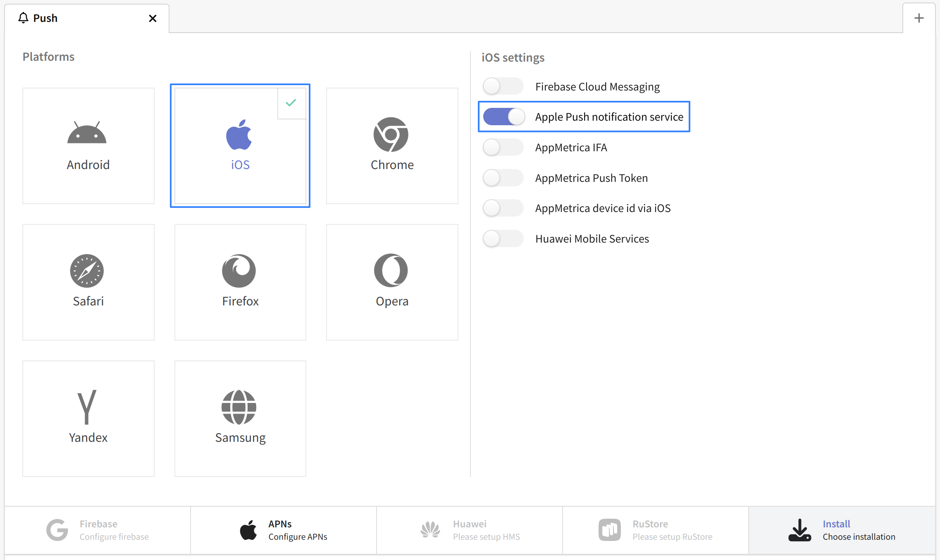Open the Push tab

87,18
